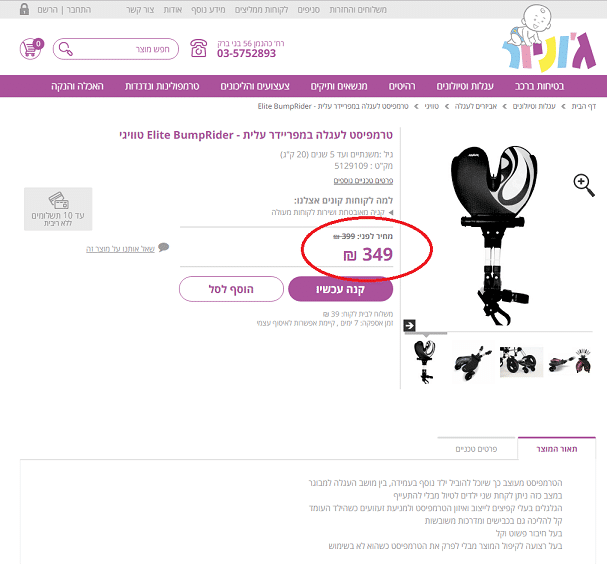The height and width of the screenshot is (564, 607).
Task: Click the אביזרים לעגלה breadcrumb link
Action: (x=476, y=106)
